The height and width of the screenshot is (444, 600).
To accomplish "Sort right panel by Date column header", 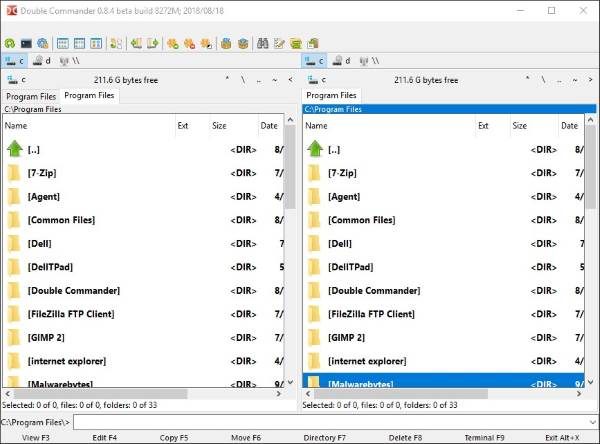I will coord(571,126).
